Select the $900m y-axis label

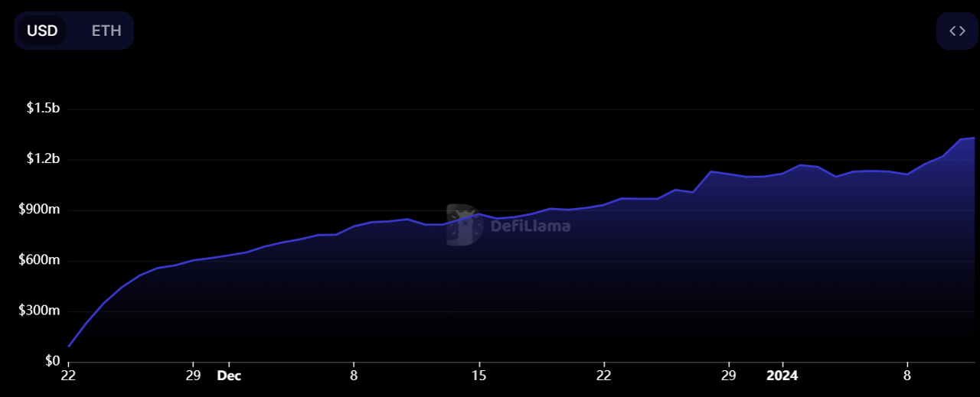[41, 210]
